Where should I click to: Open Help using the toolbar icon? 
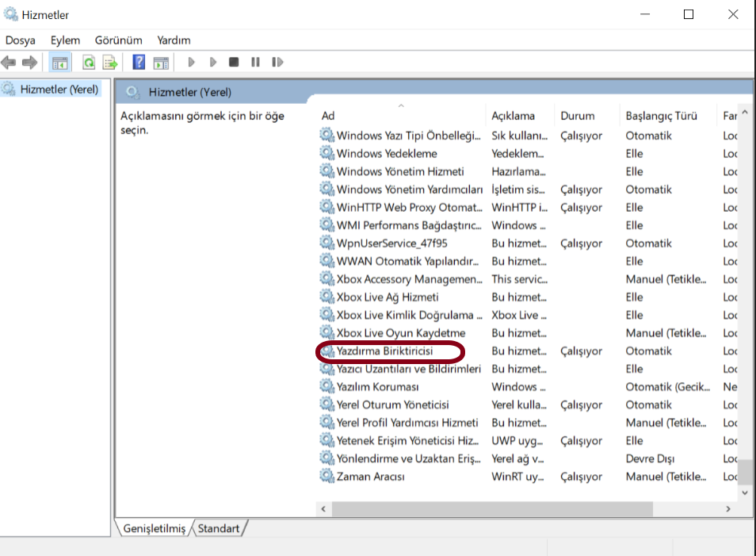137,62
